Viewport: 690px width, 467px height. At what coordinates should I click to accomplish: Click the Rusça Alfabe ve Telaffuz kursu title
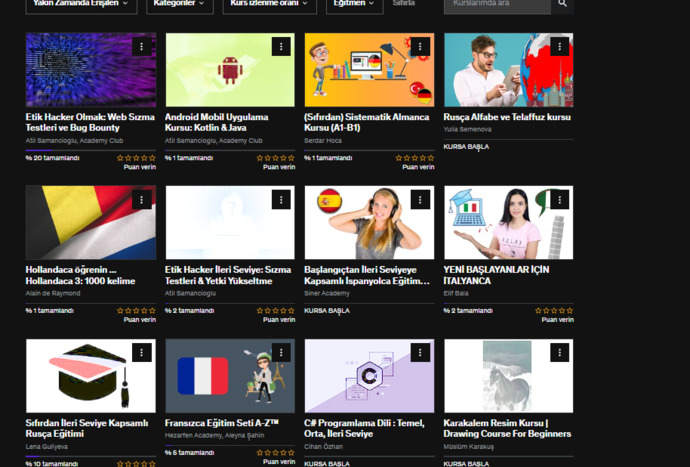tap(507, 117)
